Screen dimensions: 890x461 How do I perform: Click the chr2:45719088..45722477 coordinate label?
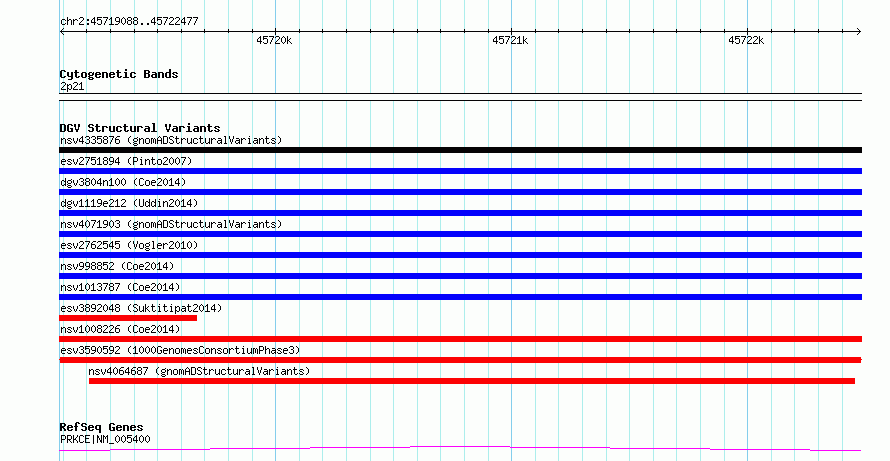click(x=129, y=22)
